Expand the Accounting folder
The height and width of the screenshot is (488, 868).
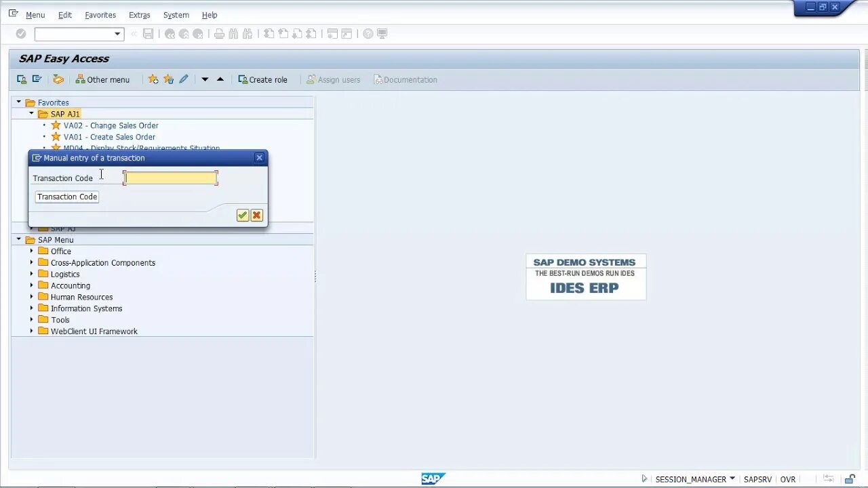[31, 285]
